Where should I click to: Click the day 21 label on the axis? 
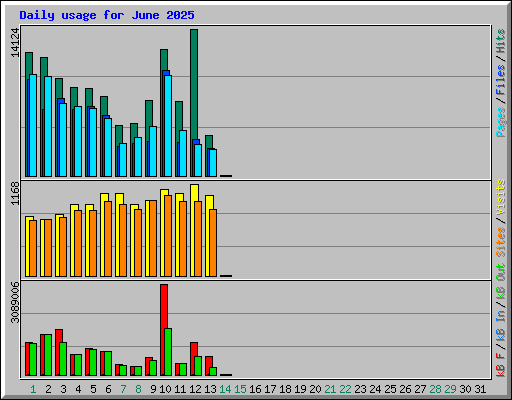330,389
